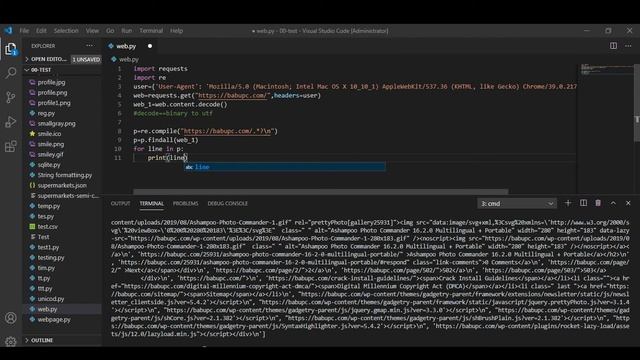Viewport: 640px width, 360px height.
Task: Open sqlite.py in the explorer
Action: (x=49, y=164)
